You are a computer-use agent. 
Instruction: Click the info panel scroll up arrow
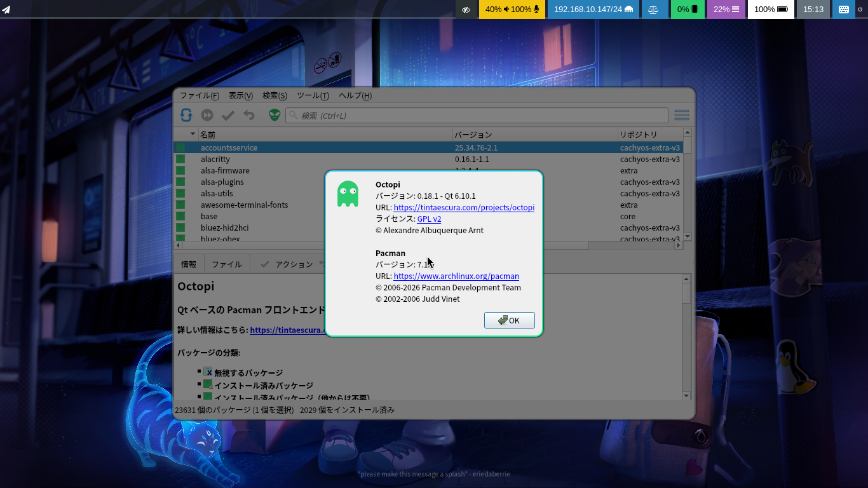tap(686, 278)
